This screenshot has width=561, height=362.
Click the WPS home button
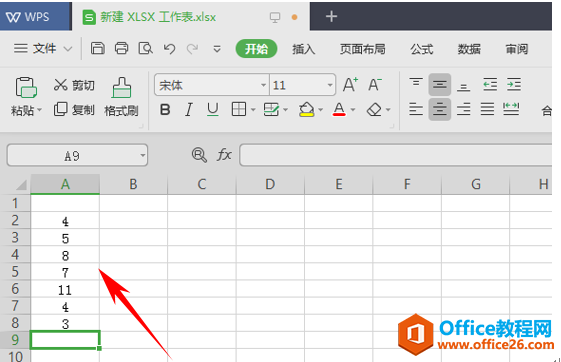(35, 16)
